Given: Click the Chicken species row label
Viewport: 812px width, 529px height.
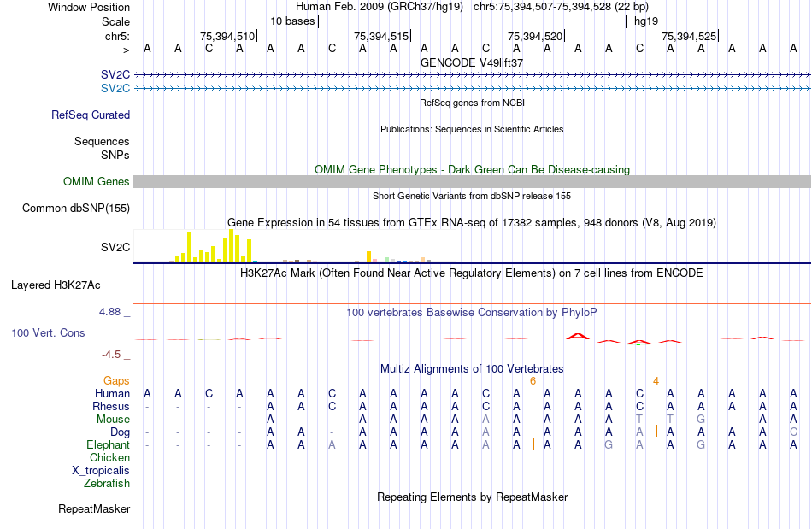Looking at the screenshot, I should [x=109, y=457].
